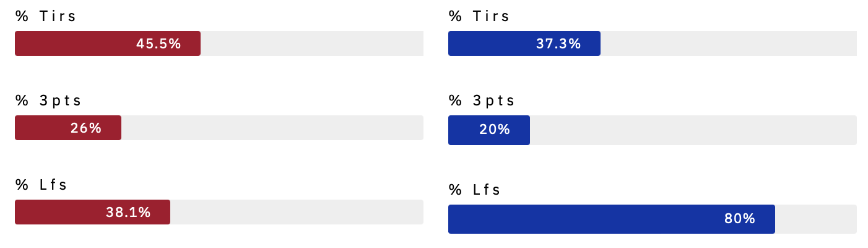This screenshot has width=868, height=248.
Task: Select the '% Tirs' label above blue bar
Action: [x=479, y=16]
